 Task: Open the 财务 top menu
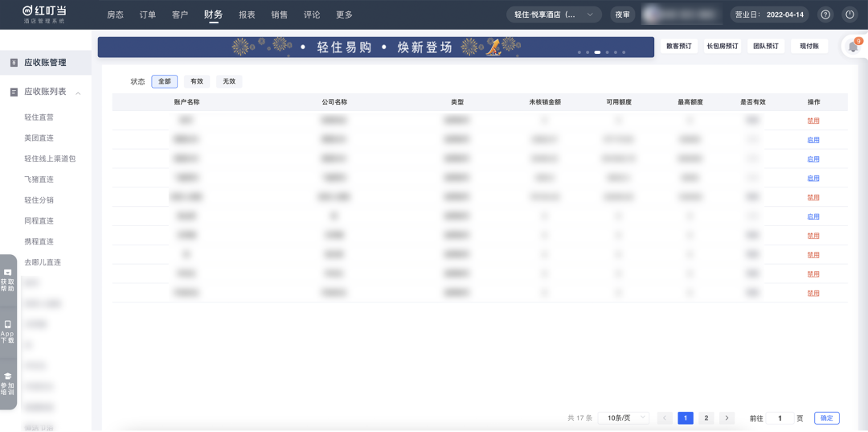(213, 14)
